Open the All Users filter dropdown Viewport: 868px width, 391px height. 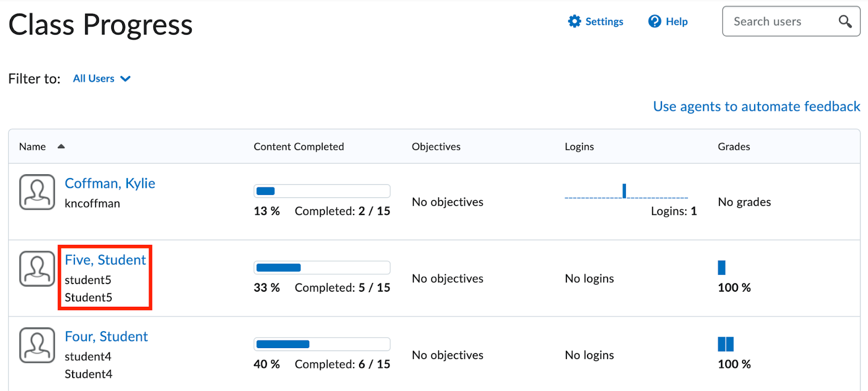point(101,79)
